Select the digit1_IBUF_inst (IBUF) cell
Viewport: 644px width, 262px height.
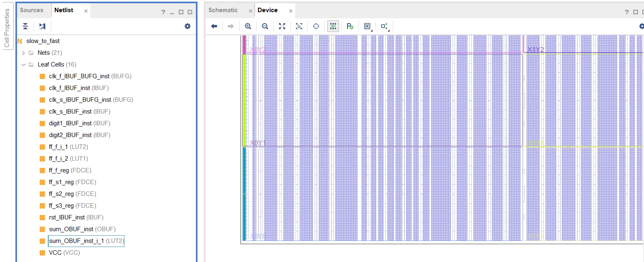point(79,123)
